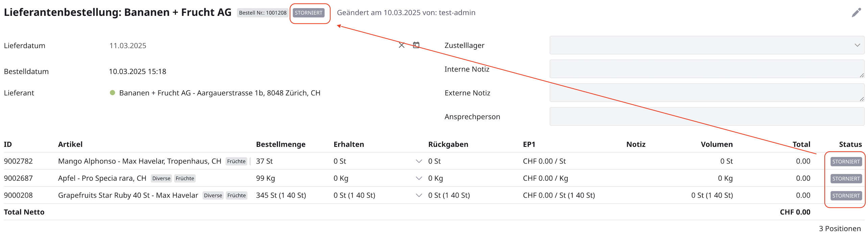Click STORNIERT status of Mango Alphonso row
Image resolution: width=868 pixels, height=235 pixels.
point(846,162)
